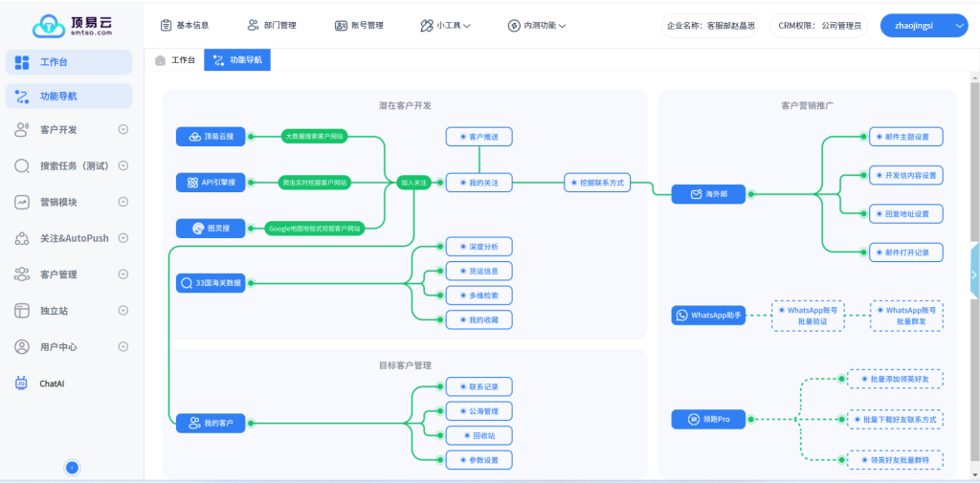The image size is (980, 483).
Task: Open the 邮件主题设置 node
Action: pos(905,137)
